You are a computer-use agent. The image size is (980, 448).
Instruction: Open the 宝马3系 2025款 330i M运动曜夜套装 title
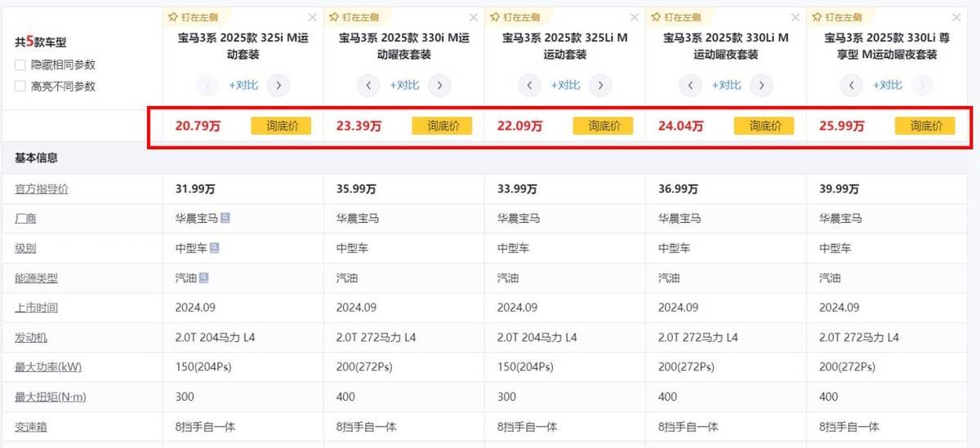[404, 45]
